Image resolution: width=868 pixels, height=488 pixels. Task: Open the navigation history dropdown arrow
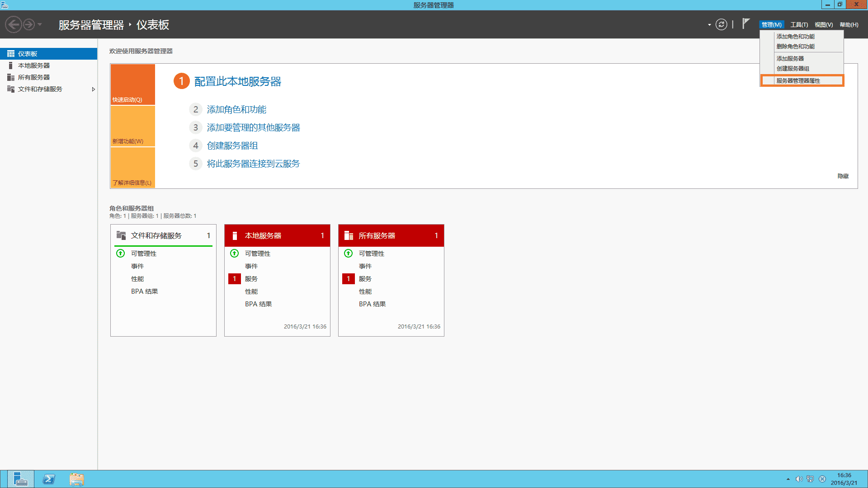40,24
